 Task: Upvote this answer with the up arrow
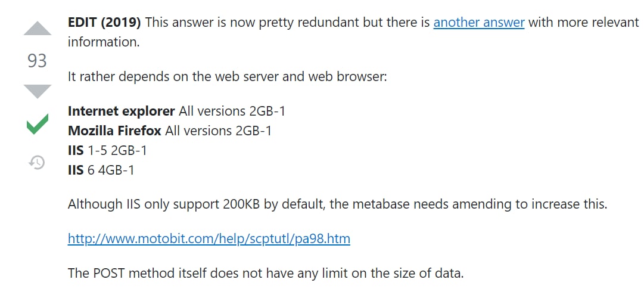point(38,29)
